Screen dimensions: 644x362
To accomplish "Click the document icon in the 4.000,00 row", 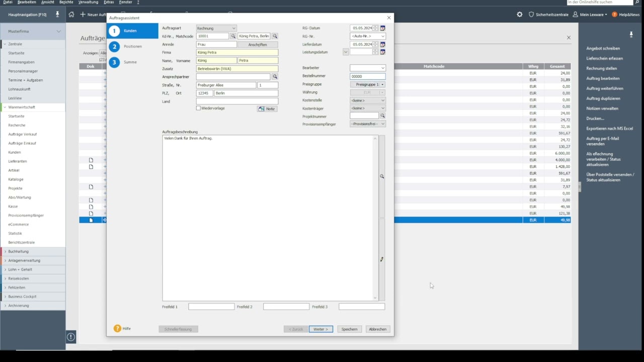I will pos(91,160).
